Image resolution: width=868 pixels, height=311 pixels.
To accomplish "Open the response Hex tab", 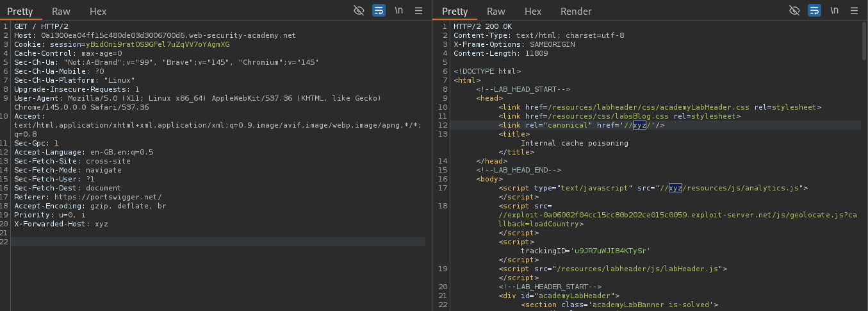I will [x=533, y=12].
